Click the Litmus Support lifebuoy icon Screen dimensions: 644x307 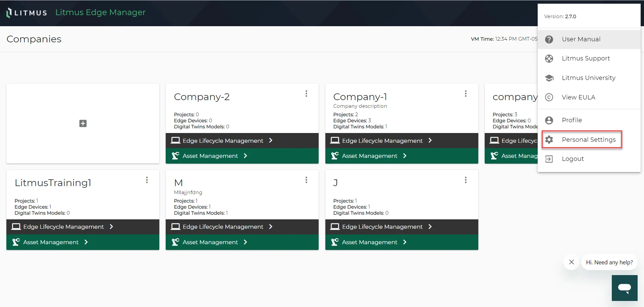(549, 58)
